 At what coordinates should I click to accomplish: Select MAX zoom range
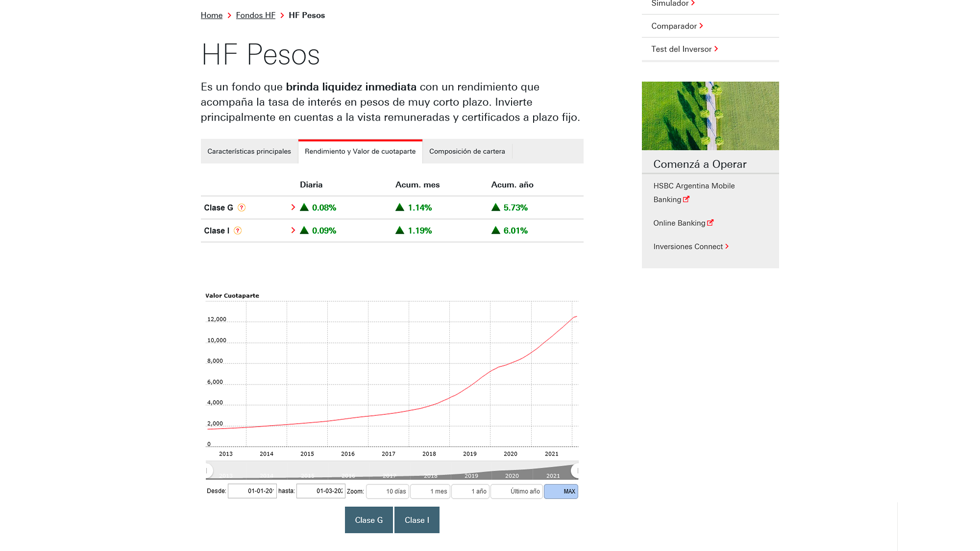[x=561, y=491]
